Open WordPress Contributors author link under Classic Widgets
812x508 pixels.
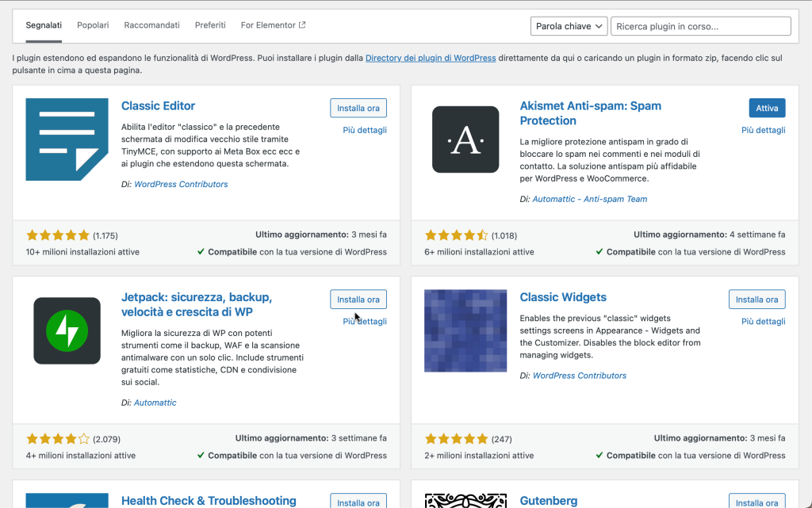point(580,376)
